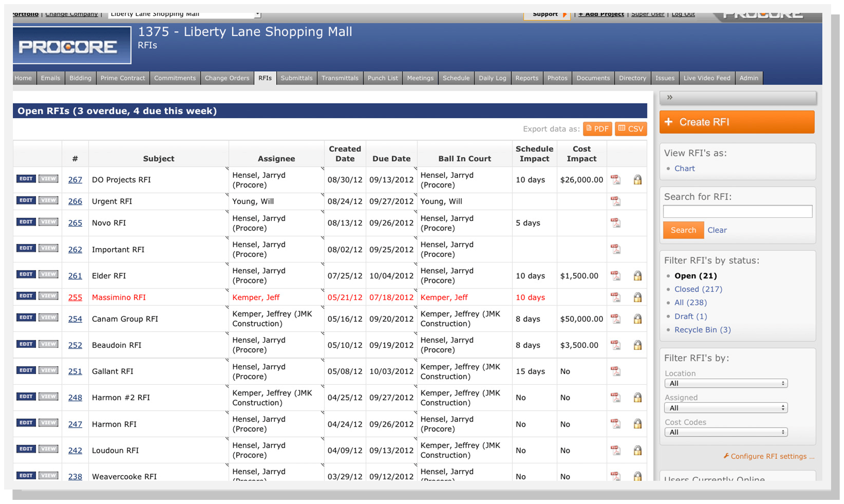Open PDF icon for Loudoun RFI row
Image resolution: width=844 pixels, height=504 pixels.
pyautogui.click(x=615, y=450)
